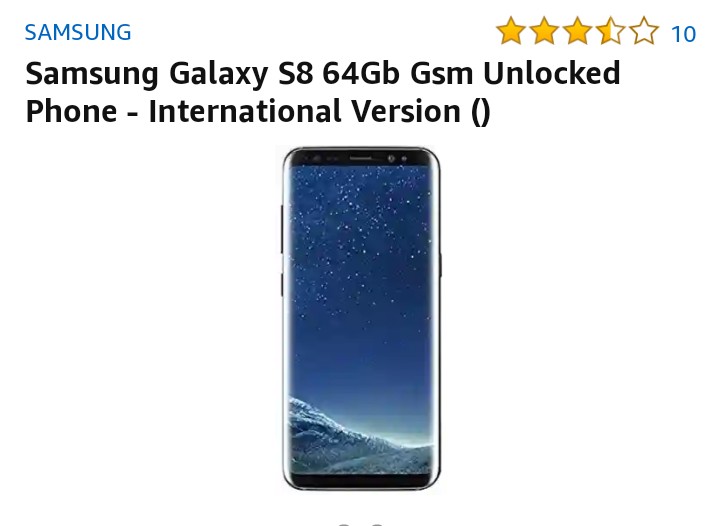Screen dimensions: 720x526
Task: Click the third gold rating star
Action: 577,31
